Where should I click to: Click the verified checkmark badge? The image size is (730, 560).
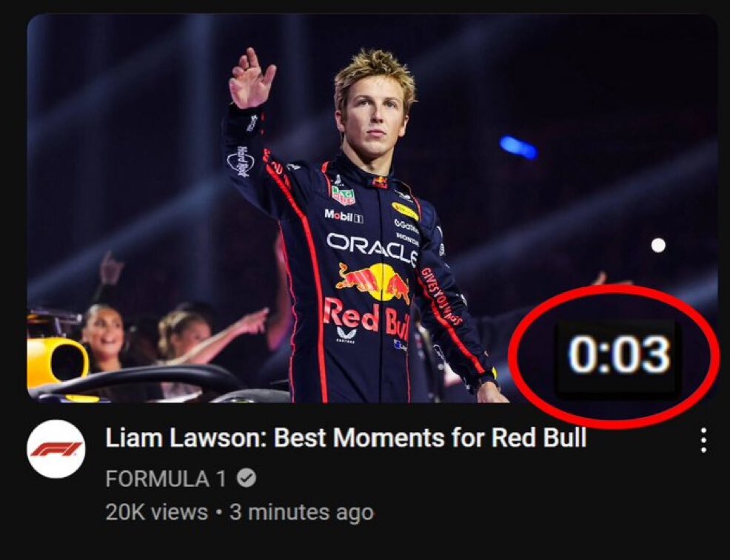pos(248,479)
